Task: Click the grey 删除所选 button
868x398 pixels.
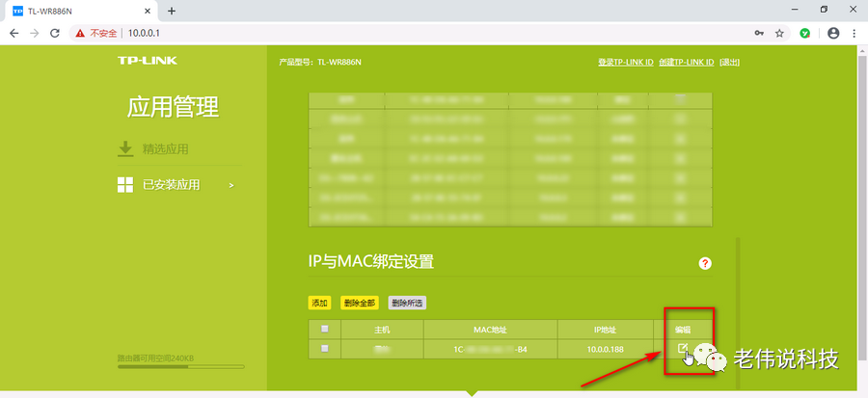Action: click(407, 303)
